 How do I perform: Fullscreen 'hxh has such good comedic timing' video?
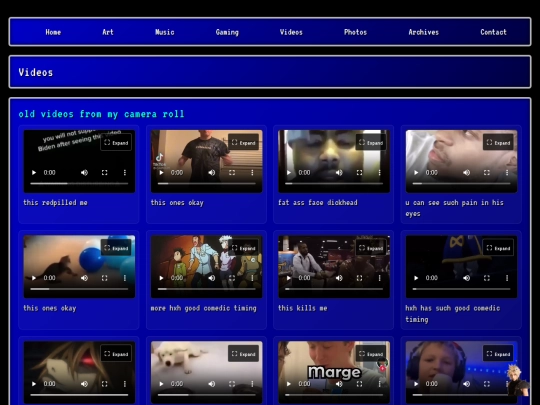487,278
